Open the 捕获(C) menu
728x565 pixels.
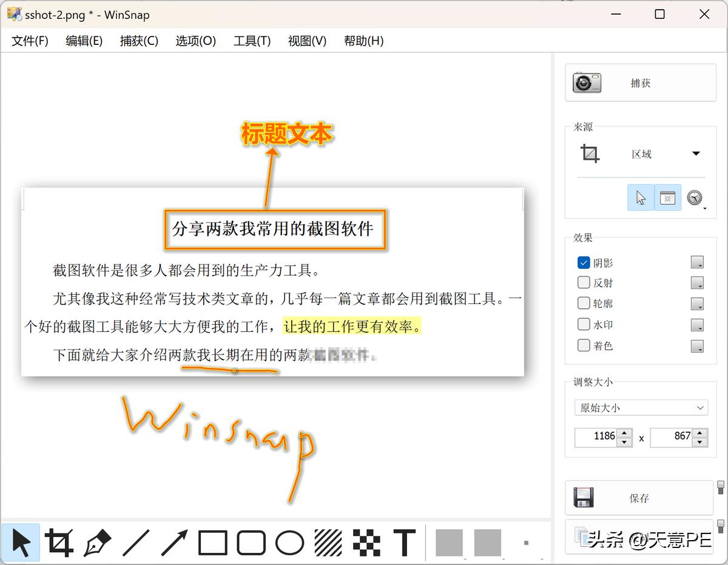coord(138,41)
